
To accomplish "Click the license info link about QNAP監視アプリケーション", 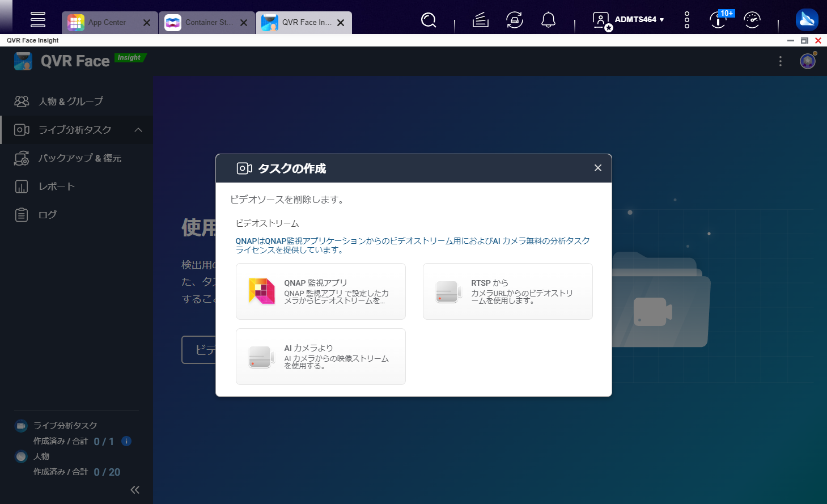I will pyautogui.click(x=413, y=245).
